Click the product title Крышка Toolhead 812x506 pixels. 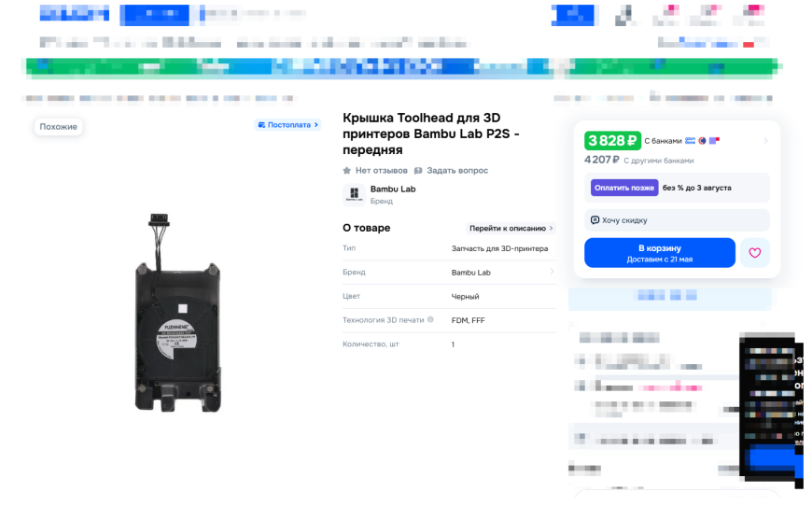431,134
